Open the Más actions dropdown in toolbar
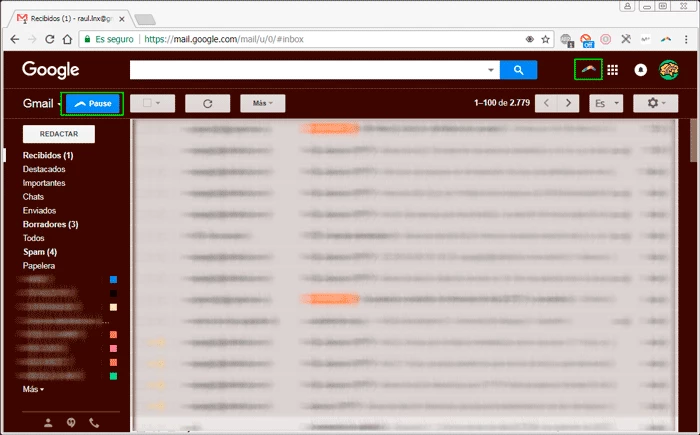The width and height of the screenshot is (700, 435). (262, 103)
